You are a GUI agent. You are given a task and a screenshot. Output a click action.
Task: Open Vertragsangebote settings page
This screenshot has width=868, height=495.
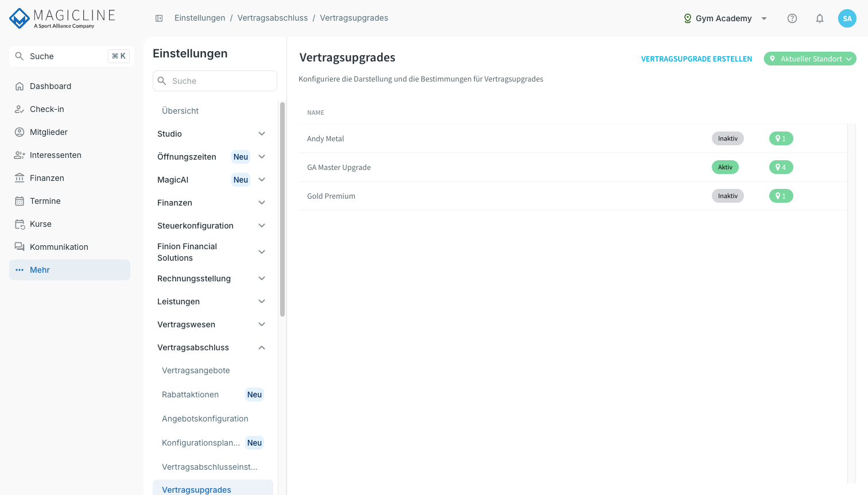[196, 370]
